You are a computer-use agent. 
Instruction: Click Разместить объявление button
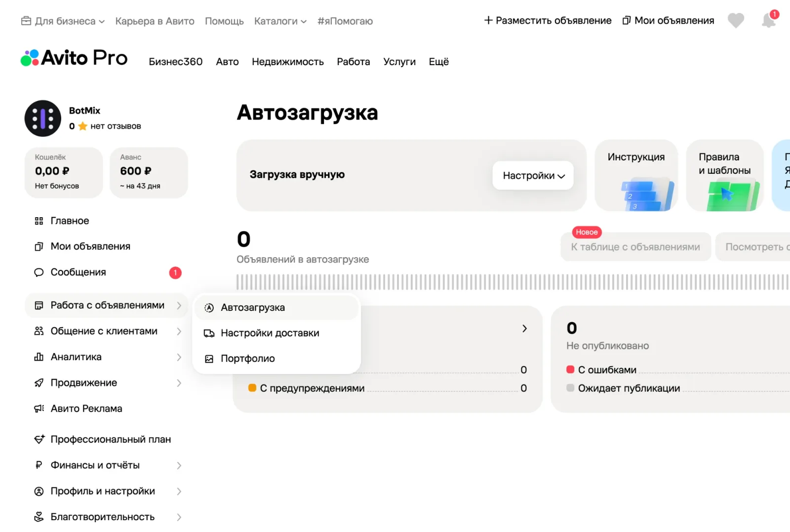tap(548, 20)
